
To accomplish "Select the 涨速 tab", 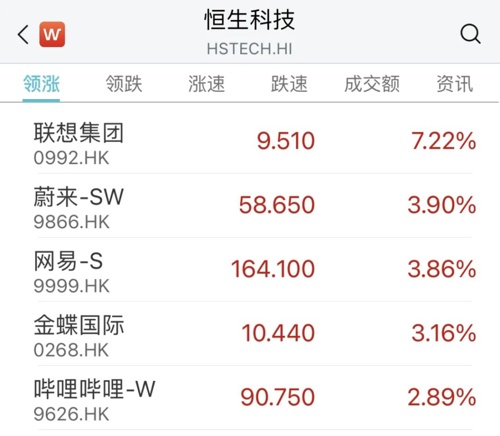I will point(207,84).
